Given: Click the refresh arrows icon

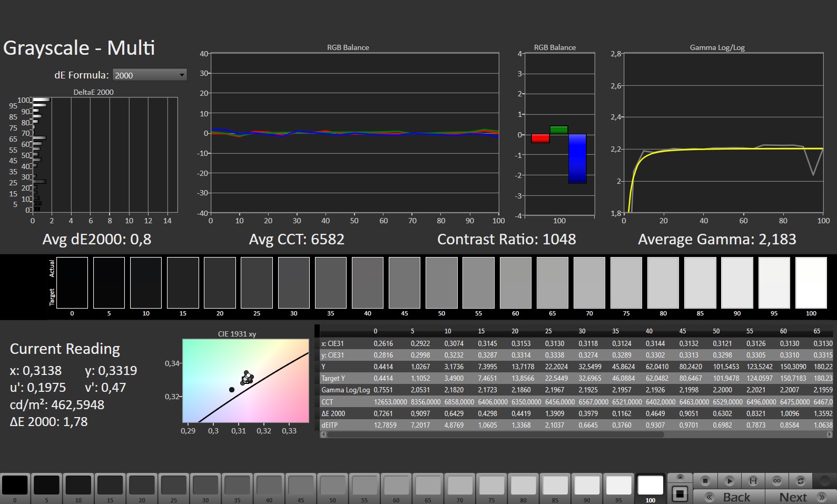Looking at the screenshot, I should [x=800, y=481].
